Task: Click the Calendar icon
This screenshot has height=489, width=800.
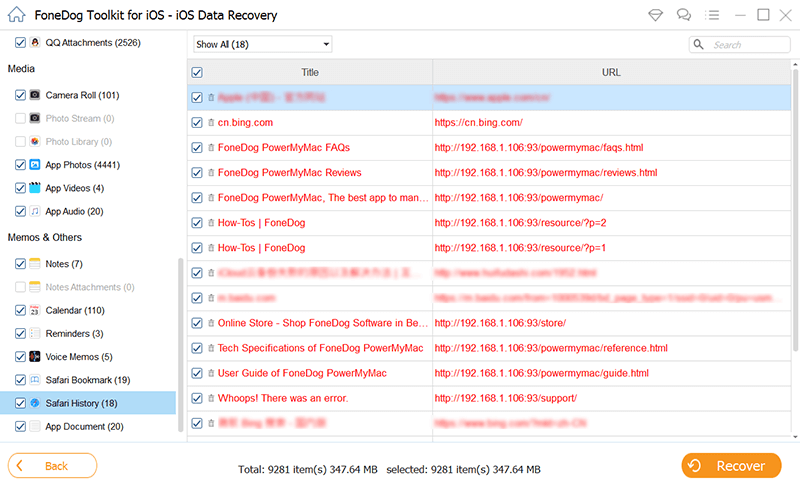Action: 35,310
